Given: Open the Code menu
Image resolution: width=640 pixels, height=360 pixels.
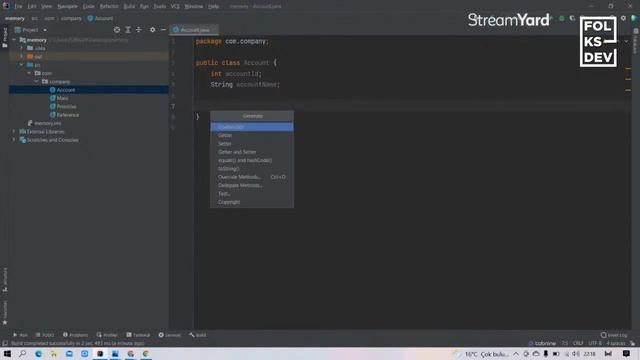Looking at the screenshot, I should coord(88,7).
